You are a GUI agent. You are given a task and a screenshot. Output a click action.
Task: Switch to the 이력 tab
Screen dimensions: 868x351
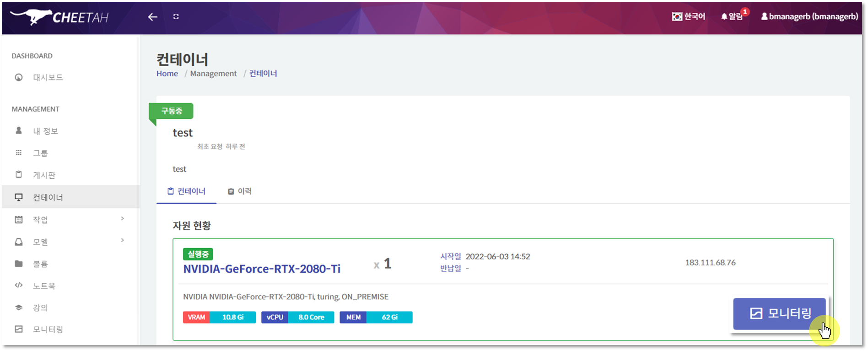point(240,191)
